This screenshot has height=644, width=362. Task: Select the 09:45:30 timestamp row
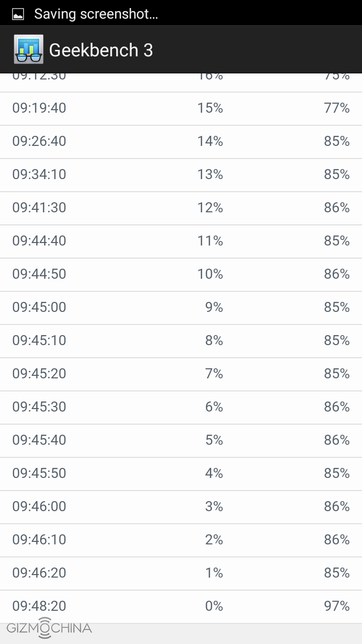click(x=39, y=407)
